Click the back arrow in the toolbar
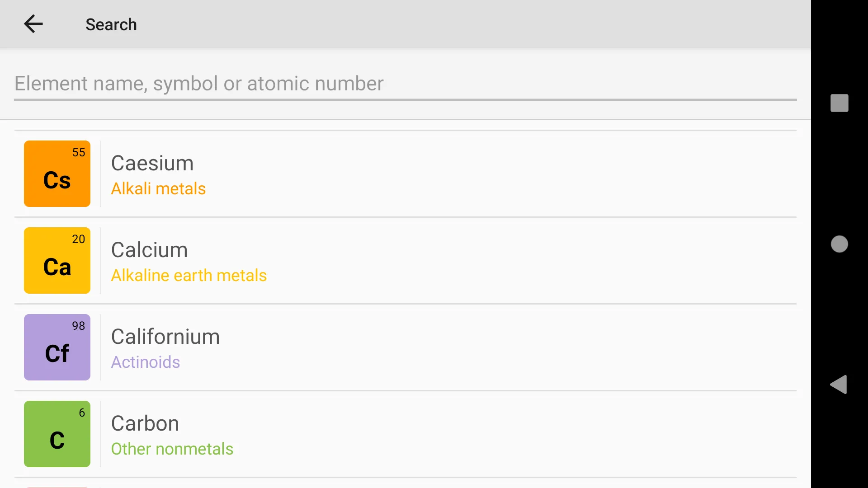 point(33,24)
